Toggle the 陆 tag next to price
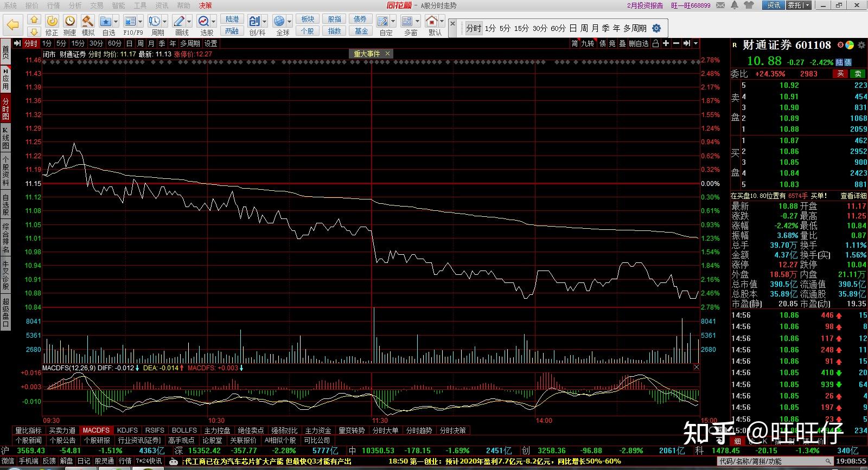 (839, 62)
